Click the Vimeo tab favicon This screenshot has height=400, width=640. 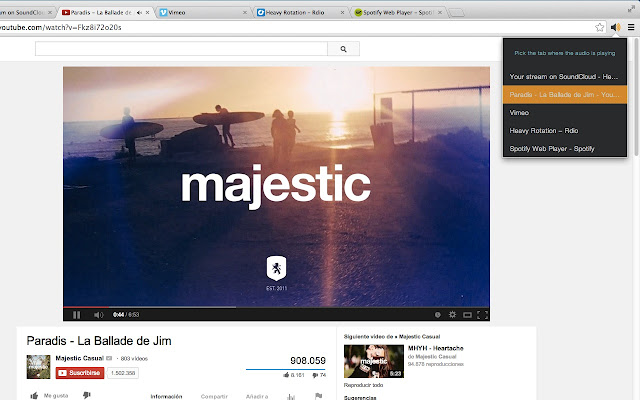click(x=163, y=13)
